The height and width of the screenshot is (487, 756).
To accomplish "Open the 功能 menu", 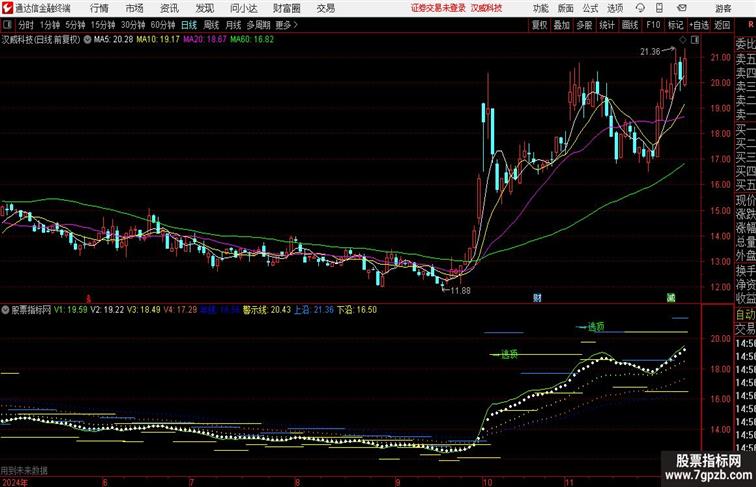I will coord(540,8).
